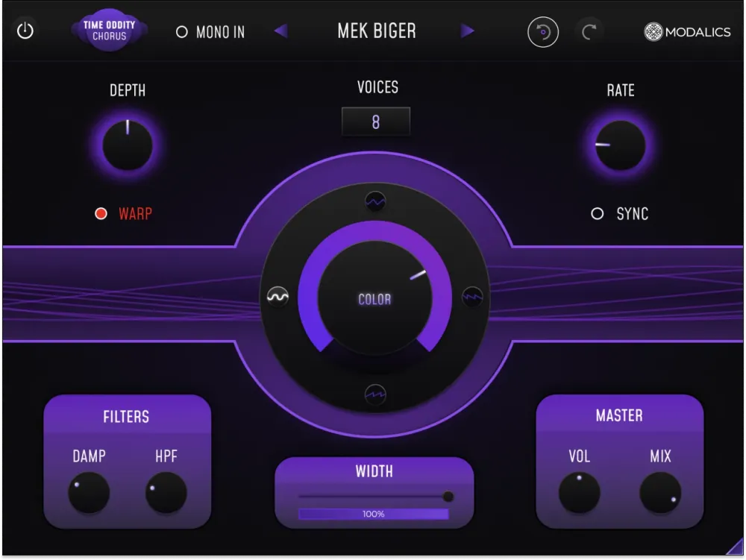746x560 pixels.
Task: Disable the red Warp toggle
Action: click(101, 213)
